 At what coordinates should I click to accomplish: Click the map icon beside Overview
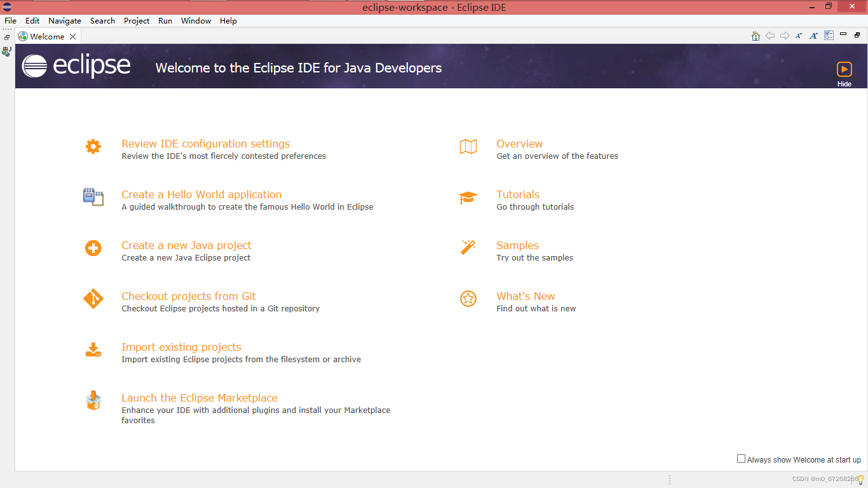(x=468, y=147)
